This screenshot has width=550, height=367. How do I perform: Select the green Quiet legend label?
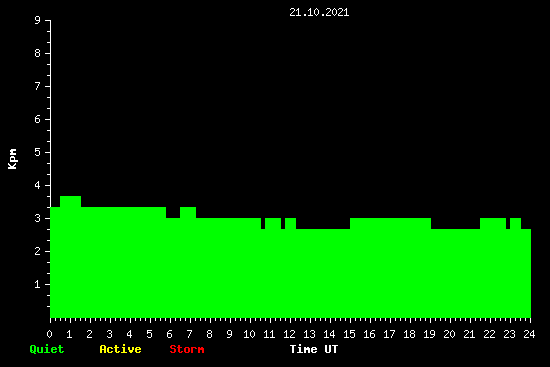pos(47,349)
